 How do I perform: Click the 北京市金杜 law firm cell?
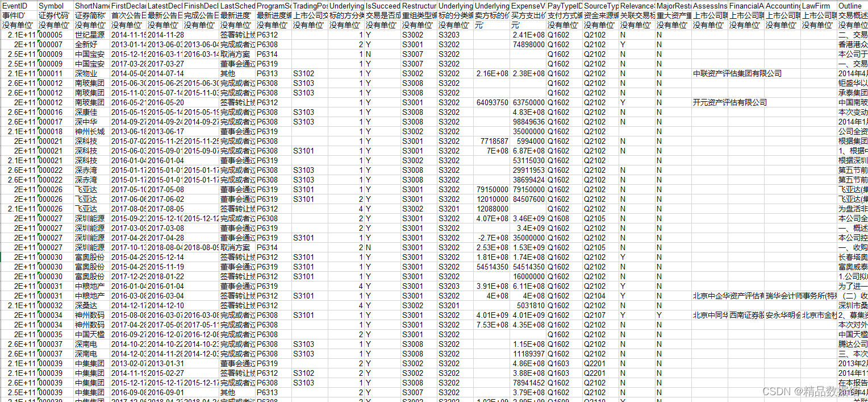tap(819, 315)
